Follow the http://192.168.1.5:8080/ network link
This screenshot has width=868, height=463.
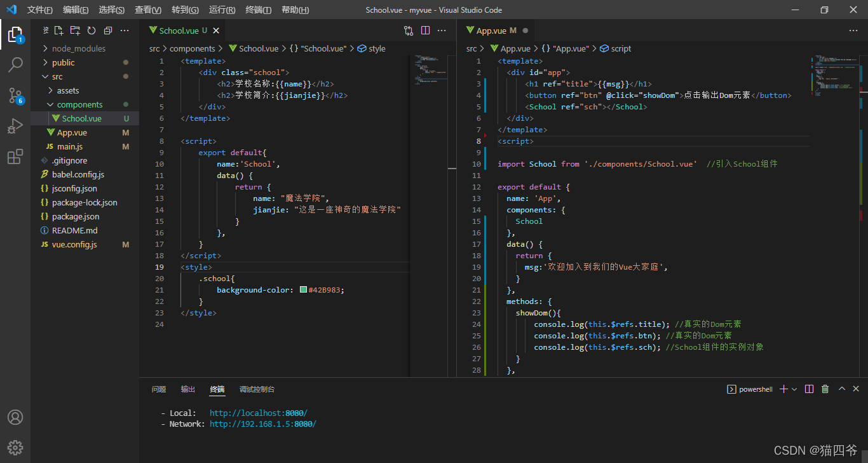(x=263, y=424)
